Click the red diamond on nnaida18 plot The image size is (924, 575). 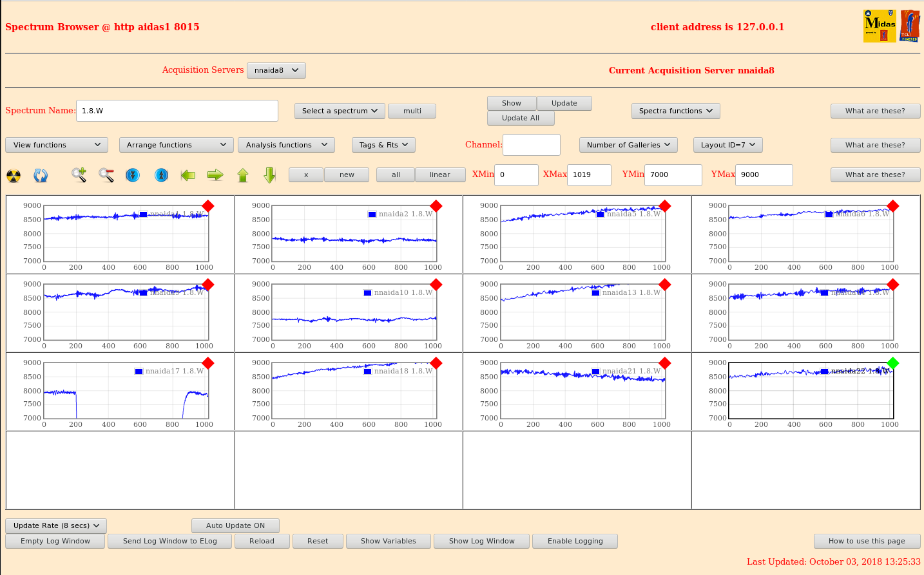coord(436,363)
